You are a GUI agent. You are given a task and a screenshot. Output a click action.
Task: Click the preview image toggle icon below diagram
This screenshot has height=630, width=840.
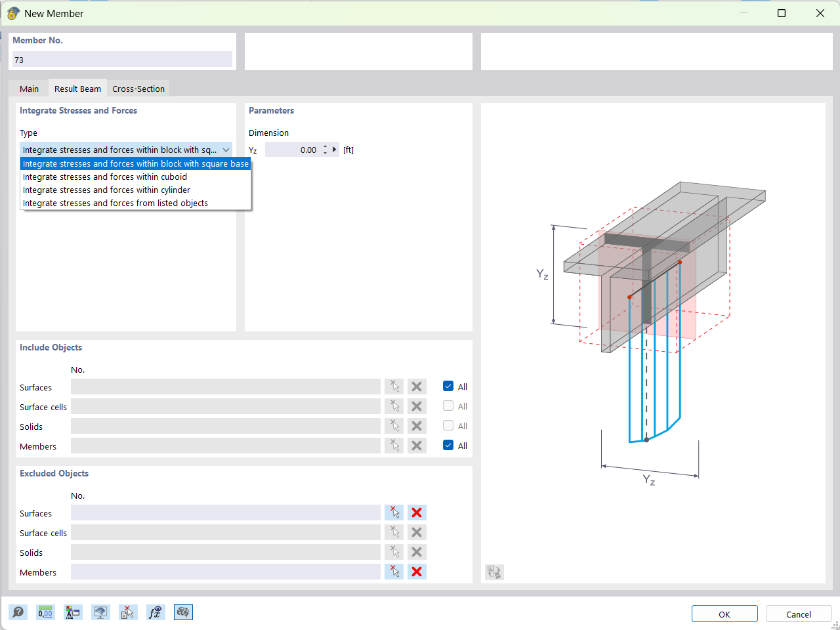pyautogui.click(x=494, y=572)
